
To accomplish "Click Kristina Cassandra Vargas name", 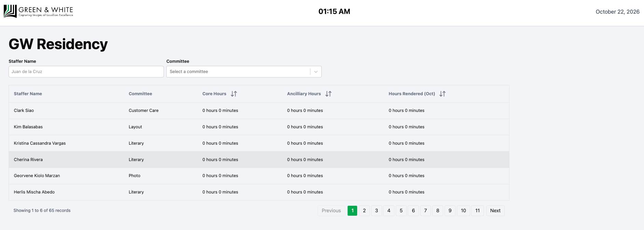I will click(x=40, y=143).
